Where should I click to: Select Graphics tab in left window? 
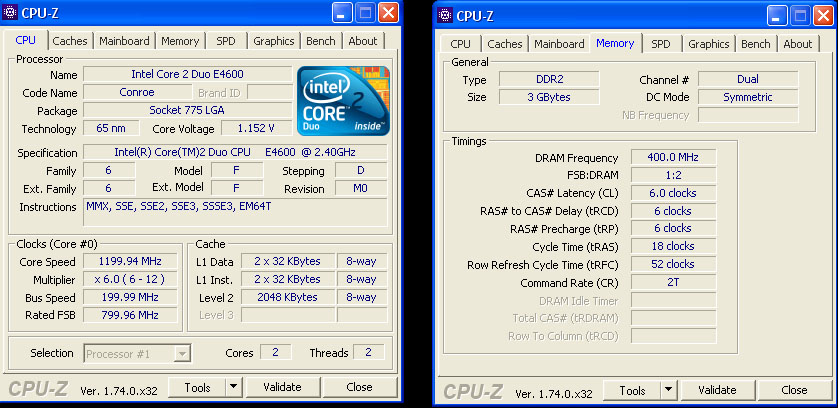274,41
